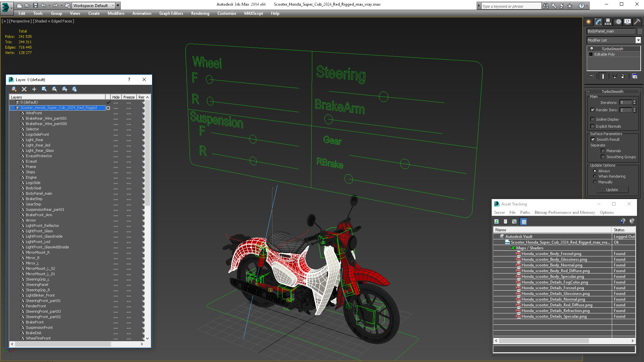
Task: Click the Save File floppy icon
Action: pyautogui.click(x=35, y=5)
